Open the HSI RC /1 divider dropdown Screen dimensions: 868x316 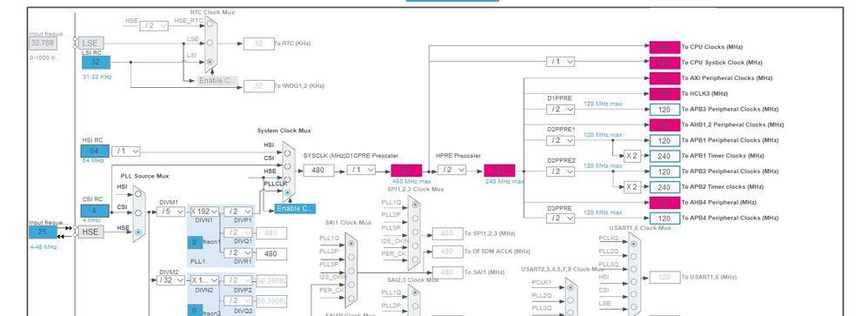click(x=125, y=151)
